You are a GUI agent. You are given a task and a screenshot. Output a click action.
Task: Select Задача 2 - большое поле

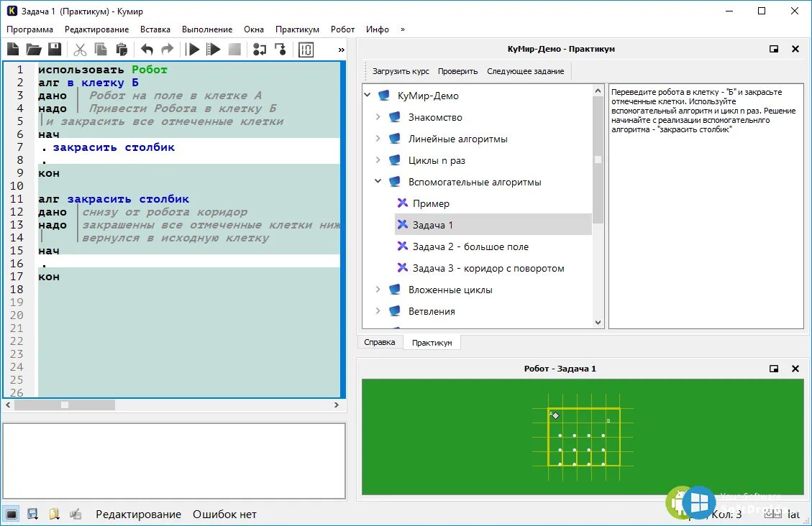pos(470,246)
